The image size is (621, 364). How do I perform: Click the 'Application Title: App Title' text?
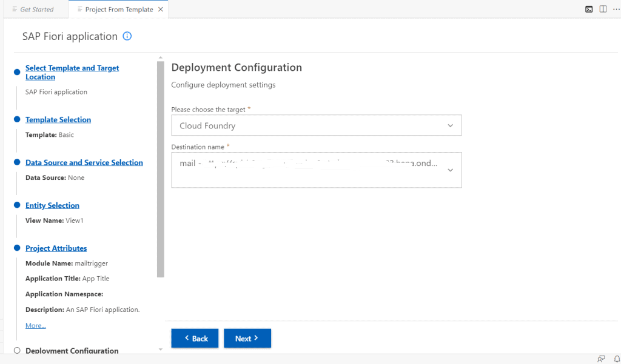[x=67, y=279]
